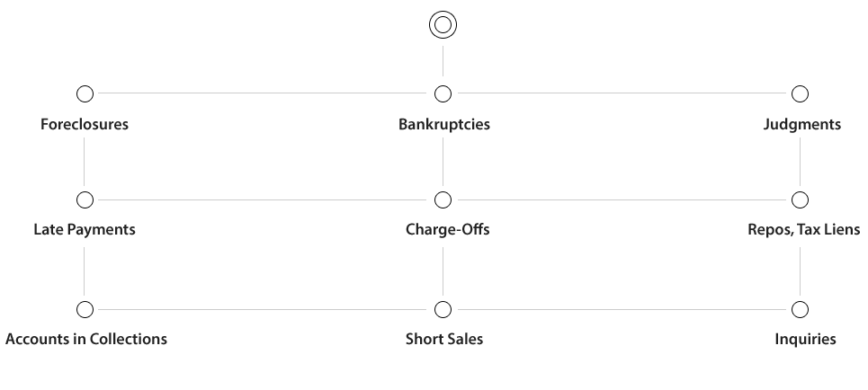Image resolution: width=868 pixels, height=390 pixels.
Task: Select the circle above Judgments
Action: tap(800, 94)
